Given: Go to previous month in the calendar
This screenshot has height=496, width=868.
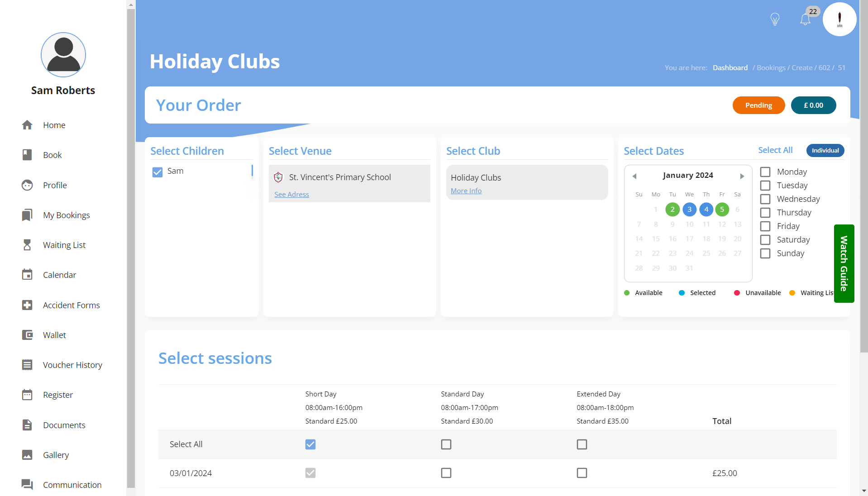Looking at the screenshot, I should tap(635, 176).
